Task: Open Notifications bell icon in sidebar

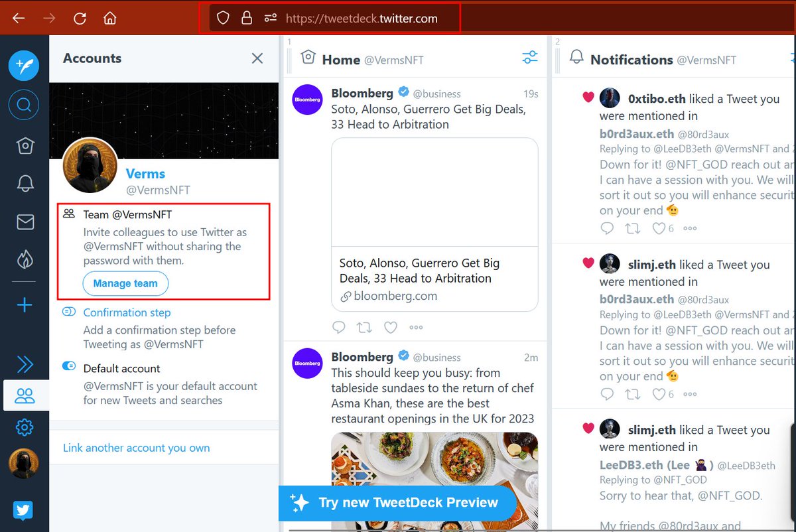Action: [x=25, y=184]
